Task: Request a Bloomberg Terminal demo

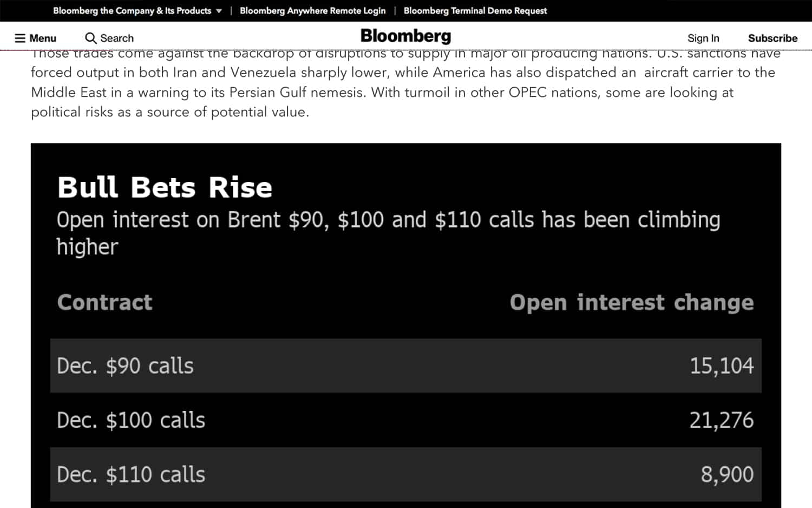Action: click(475, 11)
